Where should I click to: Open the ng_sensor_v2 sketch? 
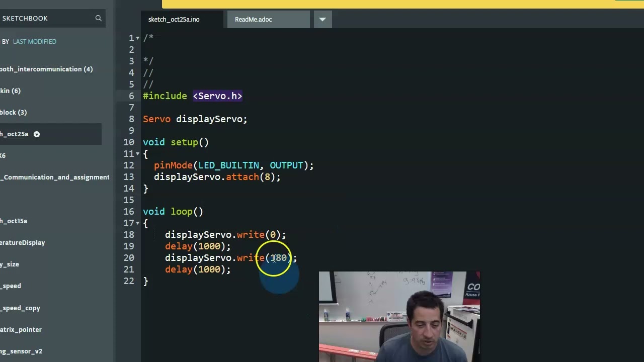click(21, 351)
